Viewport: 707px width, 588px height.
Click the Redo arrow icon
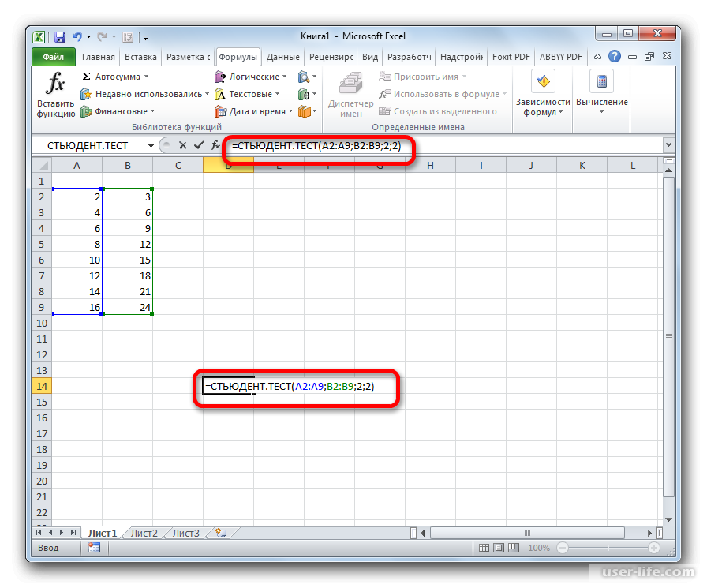(x=102, y=36)
